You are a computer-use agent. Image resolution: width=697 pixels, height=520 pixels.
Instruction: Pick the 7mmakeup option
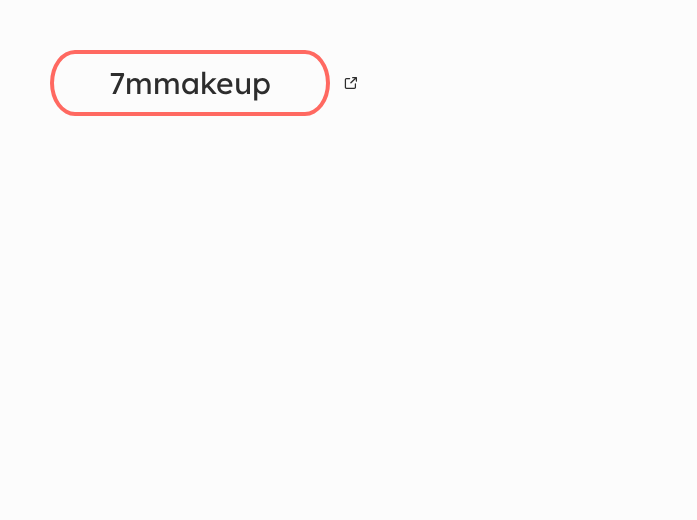[190, 83]
